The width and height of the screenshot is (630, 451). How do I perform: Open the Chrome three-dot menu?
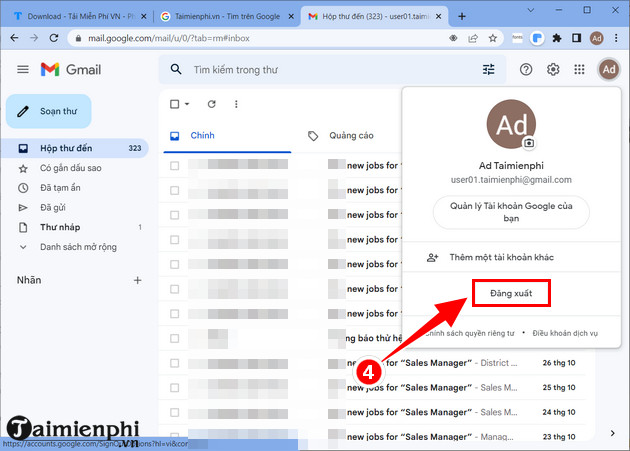pos(616,38)
